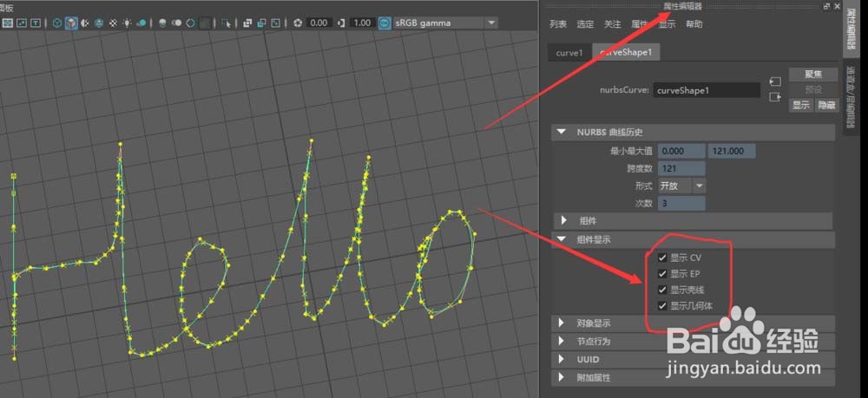The height and width of the screenshot is (398, 868).
Task: Open the 形式 dropdown showing 开放
Action: 682,186
